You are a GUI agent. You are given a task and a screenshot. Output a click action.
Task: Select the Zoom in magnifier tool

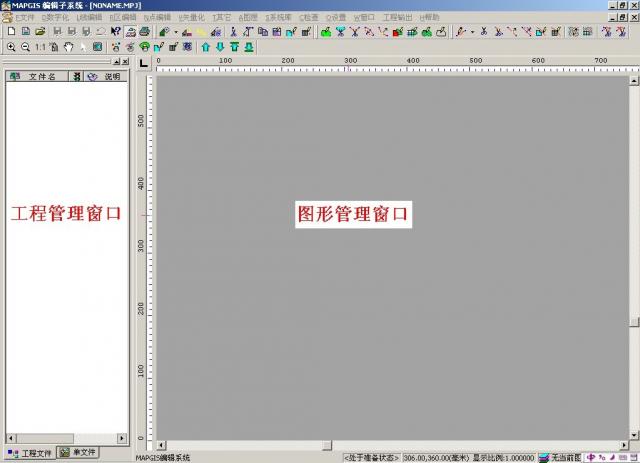(11, 47)
